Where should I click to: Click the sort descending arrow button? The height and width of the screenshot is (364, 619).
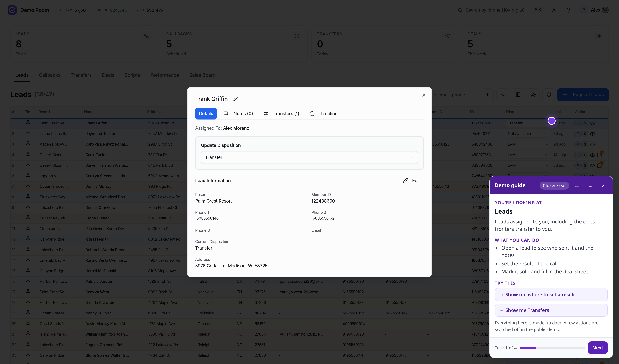click(503, 95)
